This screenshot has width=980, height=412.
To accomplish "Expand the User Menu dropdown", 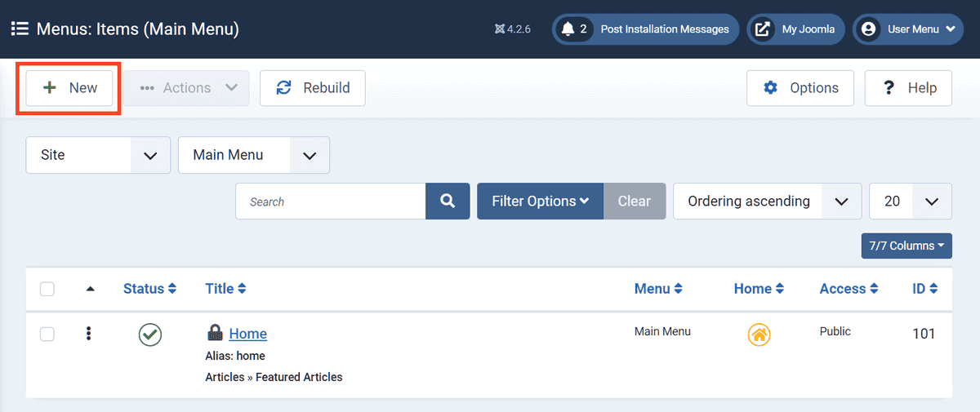I will (x=908, y=29).
